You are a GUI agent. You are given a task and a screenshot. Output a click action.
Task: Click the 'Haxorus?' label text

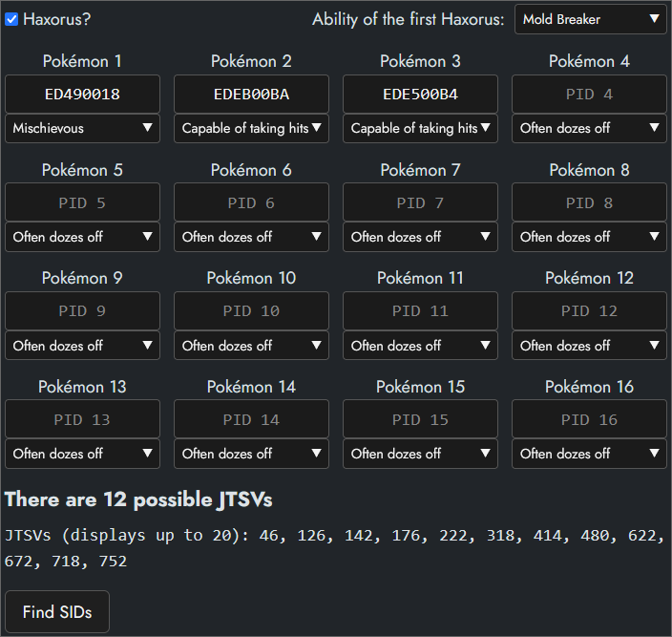coord(57,19)
